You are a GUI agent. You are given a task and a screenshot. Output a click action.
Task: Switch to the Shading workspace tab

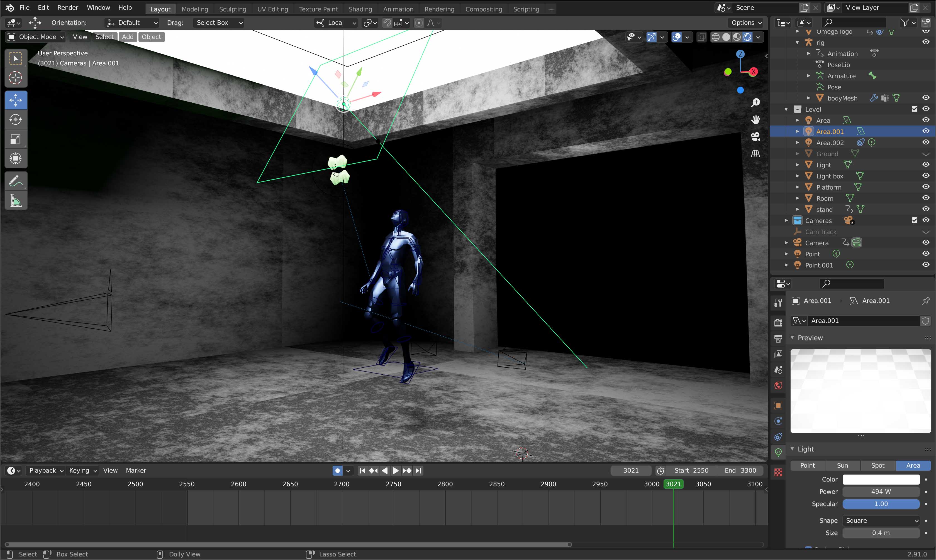click(360, 9)
